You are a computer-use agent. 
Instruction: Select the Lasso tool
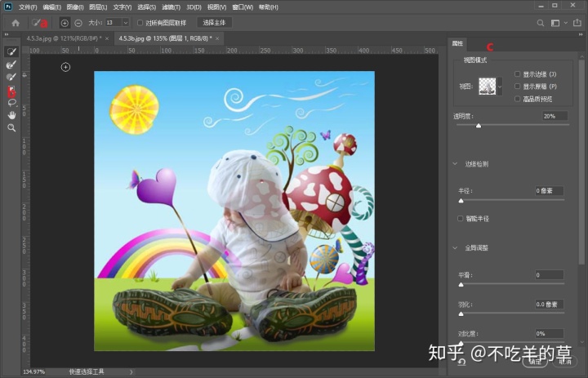11,103
